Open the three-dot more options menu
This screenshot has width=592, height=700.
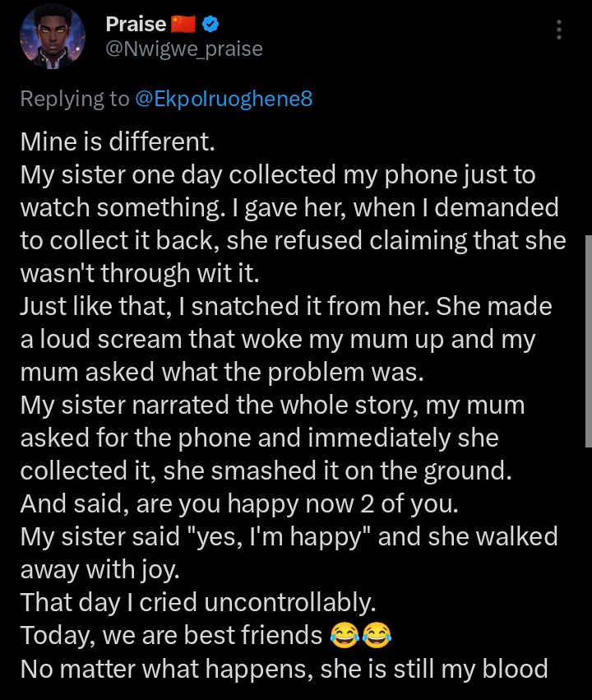tap(559, 30)
